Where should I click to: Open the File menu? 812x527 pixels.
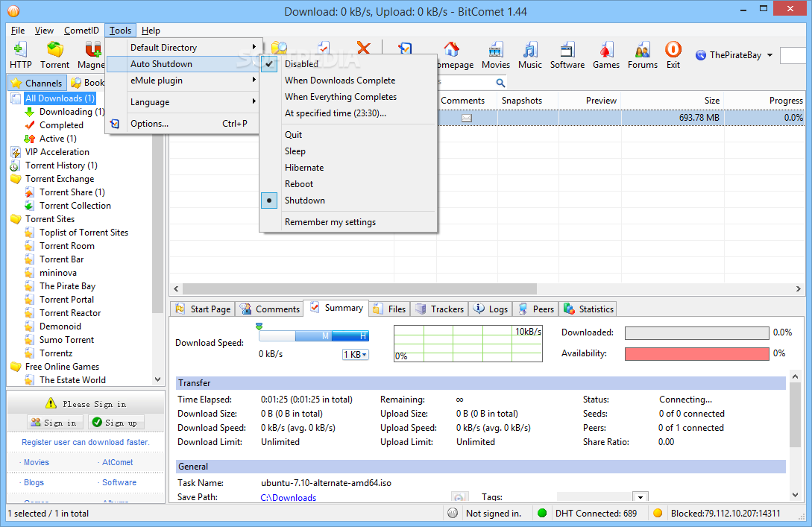(18, 31)
